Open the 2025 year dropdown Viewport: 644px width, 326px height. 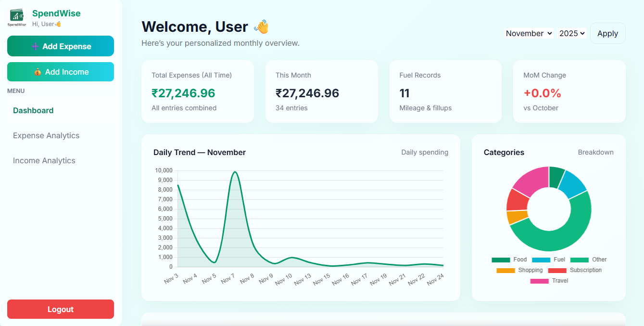pos(571,33)
